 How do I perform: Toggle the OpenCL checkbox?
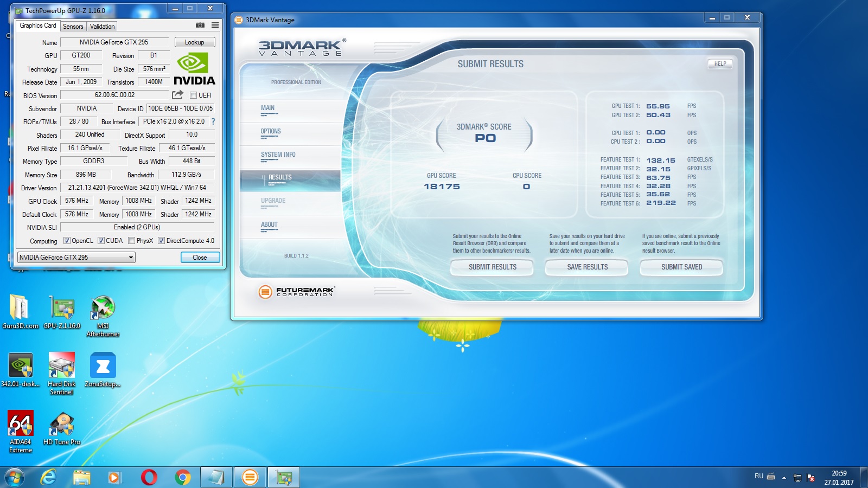coord(67,241)
